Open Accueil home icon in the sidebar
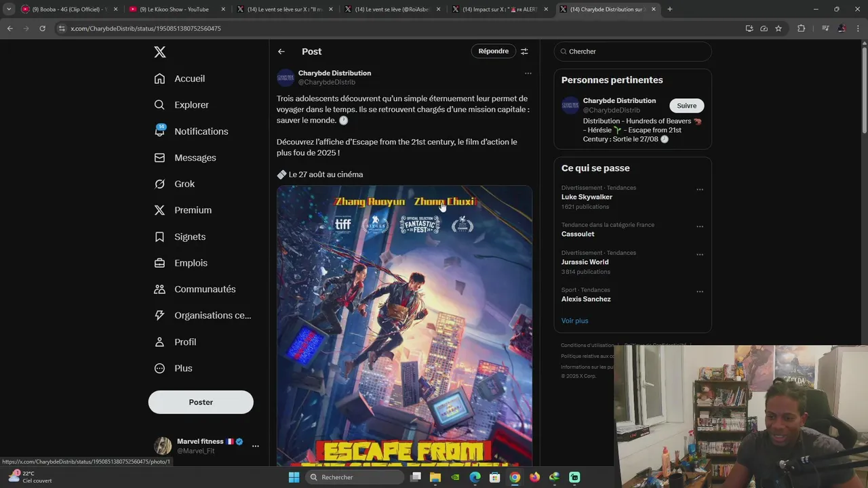This screenshot has width=868, height=488. (x=159, y=79)
